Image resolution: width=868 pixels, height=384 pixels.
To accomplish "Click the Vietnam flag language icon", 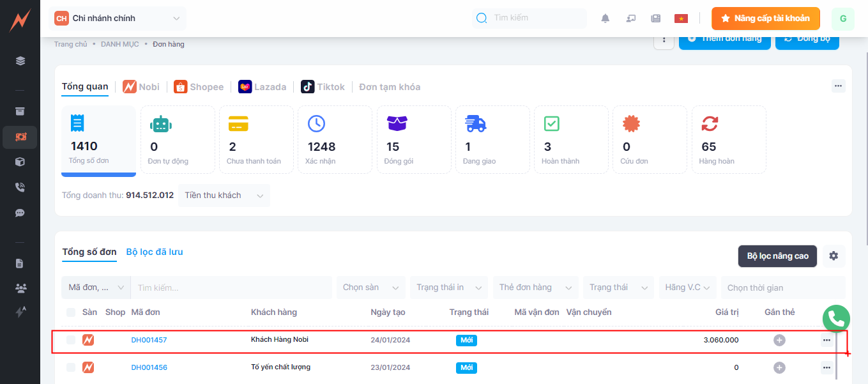I will pyautogui.click(x=681, y=19).
